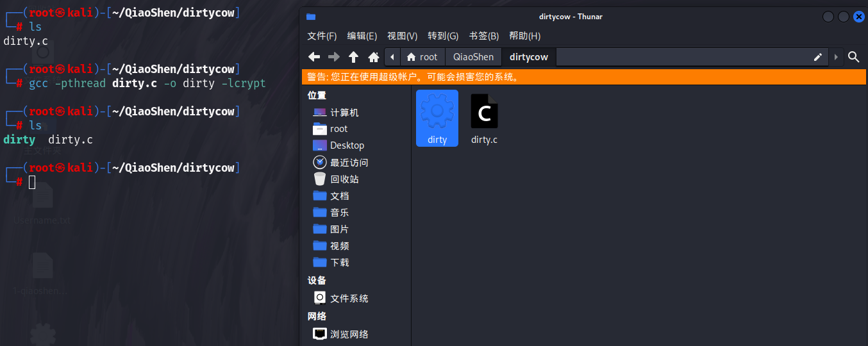The width and height of the screenshot is (868, 346).
Task: Click terminal prompt cursor line
Action: [x=32, y=183]
